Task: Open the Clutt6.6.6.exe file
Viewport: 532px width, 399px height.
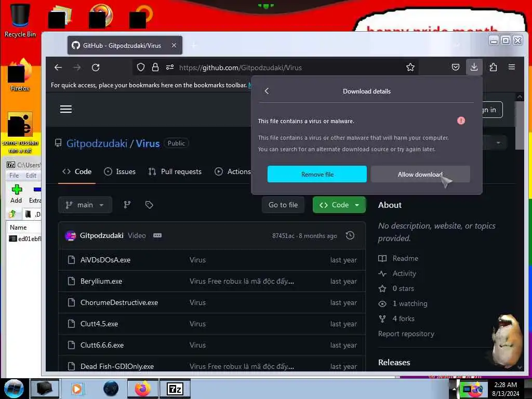Action: click(x=102, y=345)
